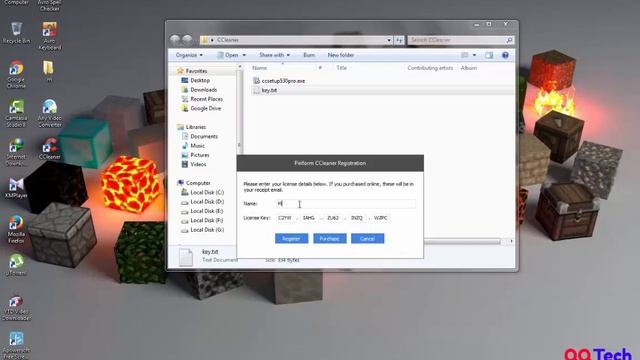Sort by the Album column header
The width and height of the screenshot is (640, 360).
[x=469, y=68]
